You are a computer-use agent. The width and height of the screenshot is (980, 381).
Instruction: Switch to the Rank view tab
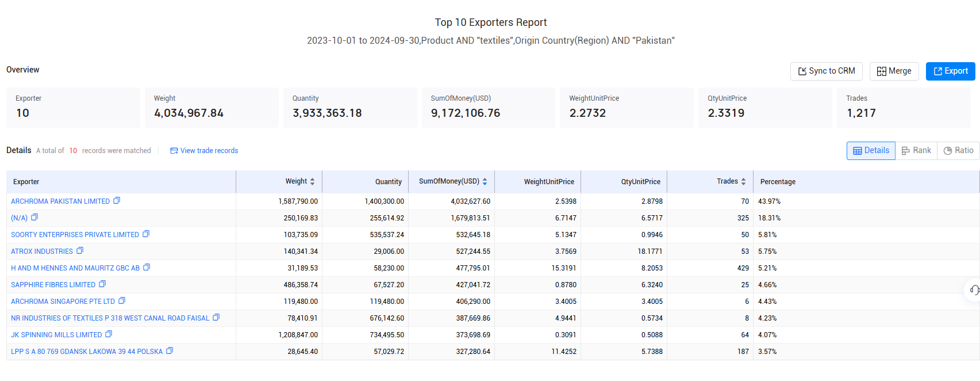pyautogui.click(x=916, y=150)
